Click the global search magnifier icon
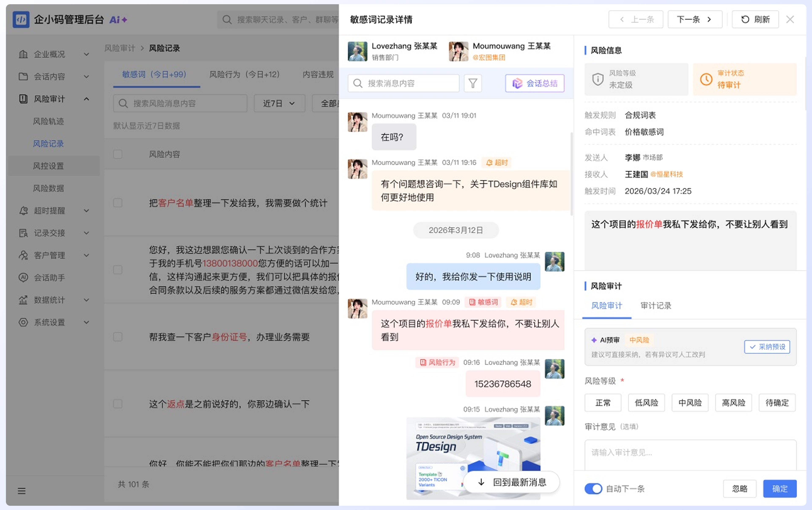This screenshot has width=812, height=510. [227, 19]
